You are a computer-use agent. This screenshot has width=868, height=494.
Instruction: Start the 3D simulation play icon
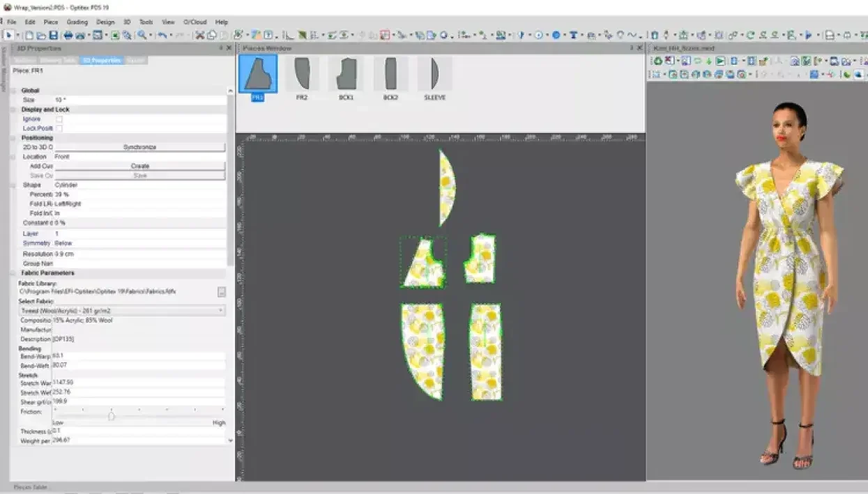[721, 61]
